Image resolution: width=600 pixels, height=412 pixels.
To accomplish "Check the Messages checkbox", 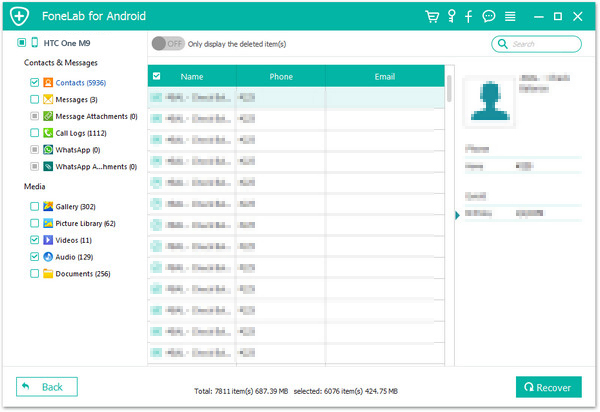I will point(34,99).
